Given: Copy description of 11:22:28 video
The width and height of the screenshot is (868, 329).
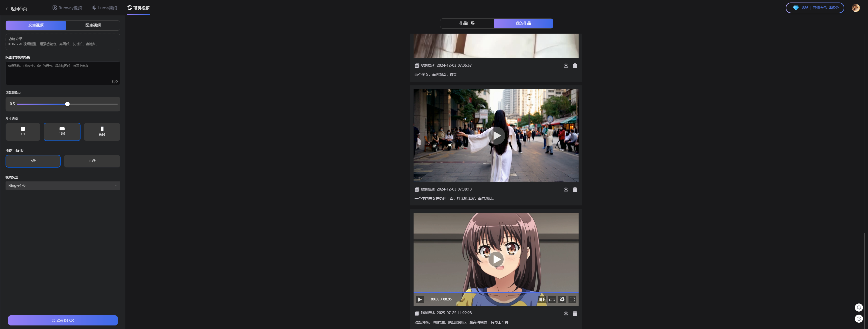Looking at the screenshot, I should pos(425,313).
